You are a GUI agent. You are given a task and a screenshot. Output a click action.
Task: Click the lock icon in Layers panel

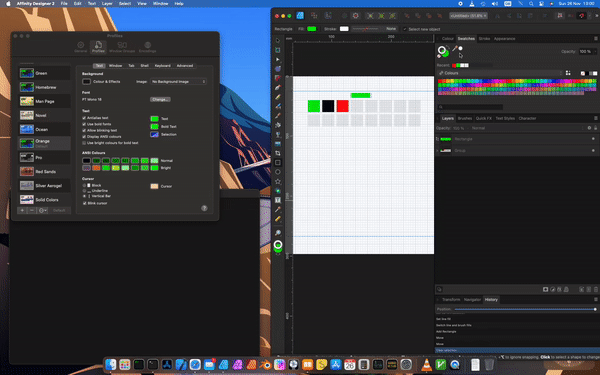[595, 128]
